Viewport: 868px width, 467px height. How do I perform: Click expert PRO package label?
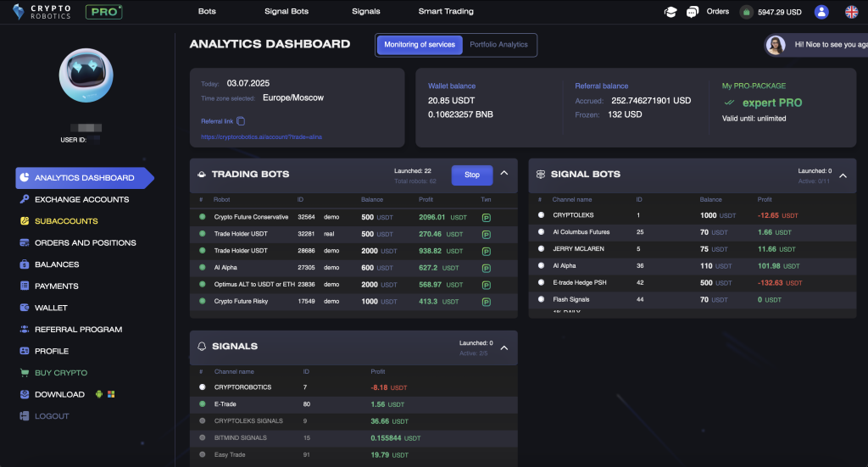coord(771,103)
